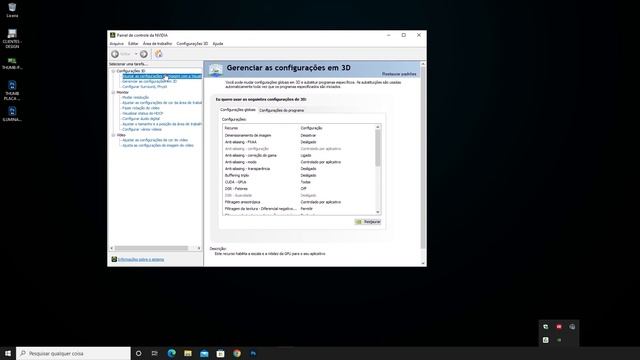Open Microsoft Store from taskbar

[220, 353]
